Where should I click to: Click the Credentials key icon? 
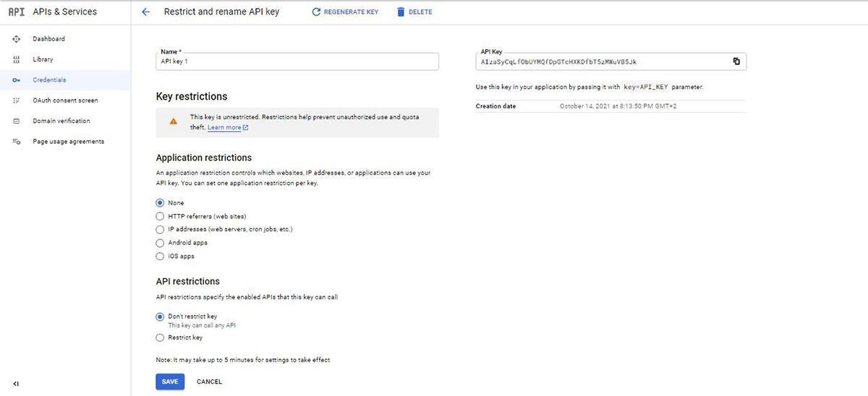(17, 80)
